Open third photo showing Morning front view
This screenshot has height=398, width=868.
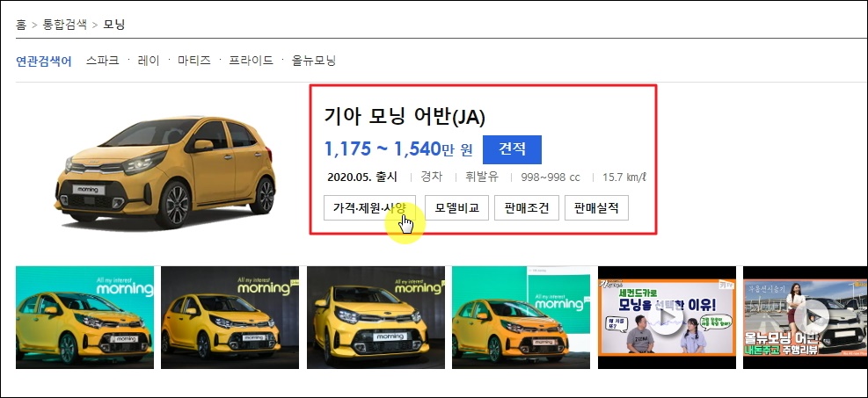coord(376,317)
